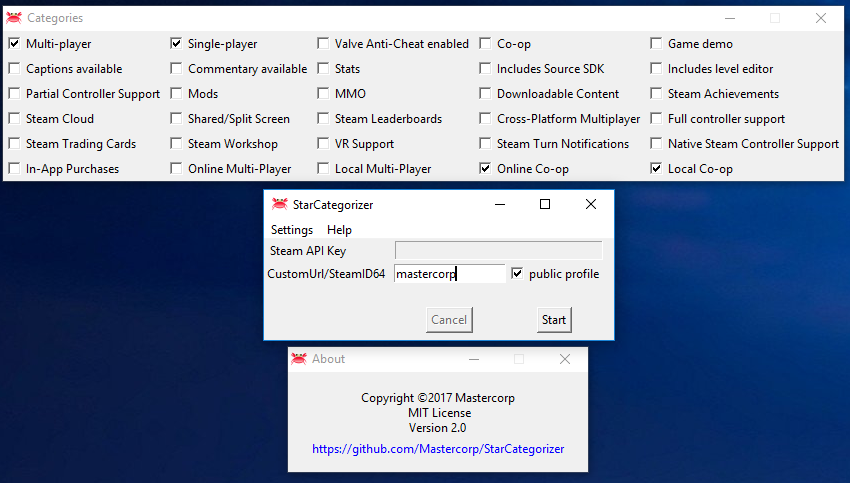
Task: Uncheck the Single-player category
Action: click(x=176, y=43)
